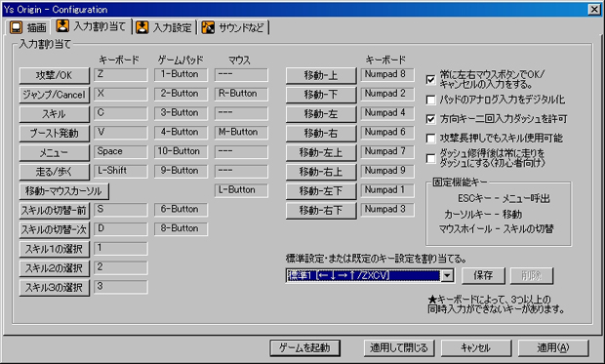Click the メニュー assignment button

click(55, 153)
